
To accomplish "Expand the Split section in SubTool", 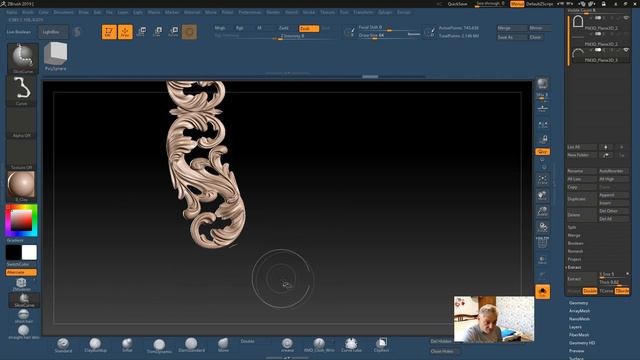I will pos(572,227).
